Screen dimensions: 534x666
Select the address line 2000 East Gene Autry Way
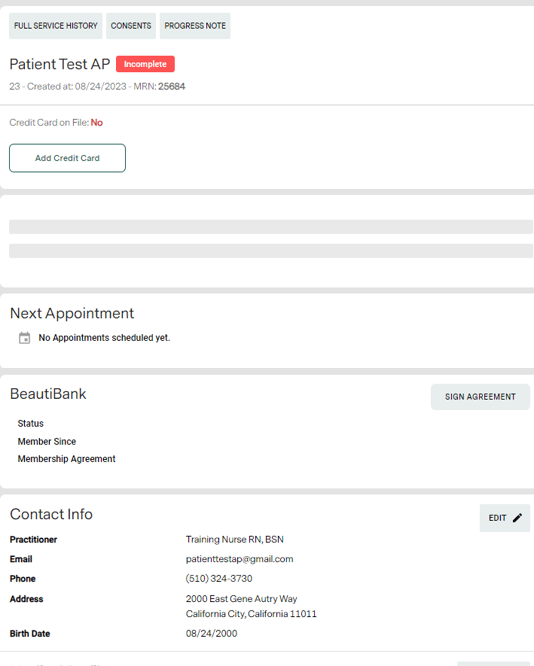[x=241, y=599]
